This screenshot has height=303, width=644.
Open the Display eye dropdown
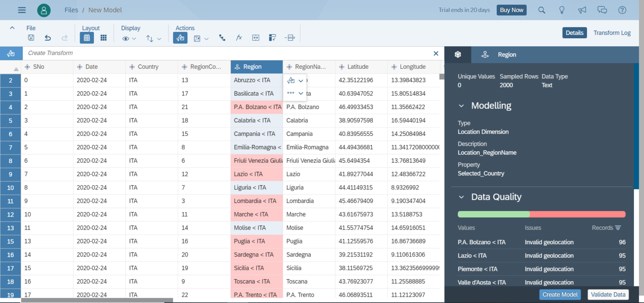129,38
